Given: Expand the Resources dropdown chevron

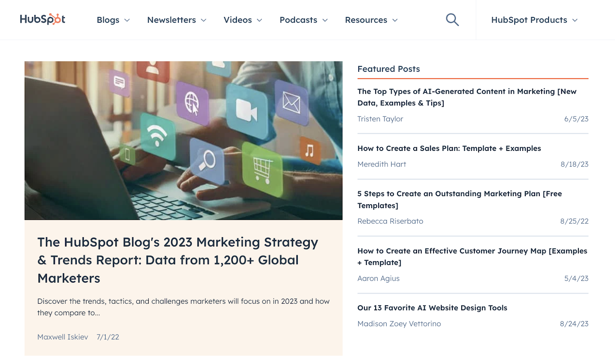Looking at the screenshot, I should (x=396, y=20).
